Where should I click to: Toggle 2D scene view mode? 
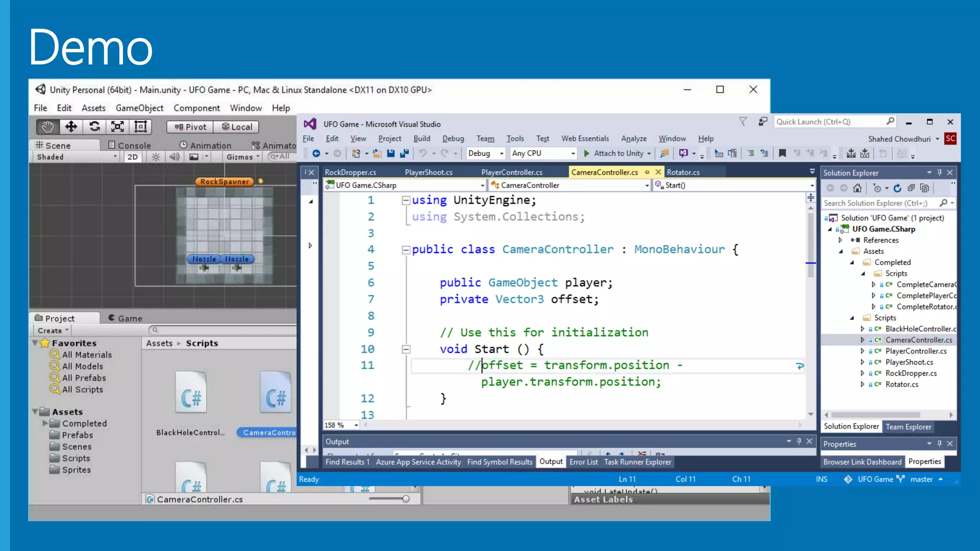click(x=133, y=157)
